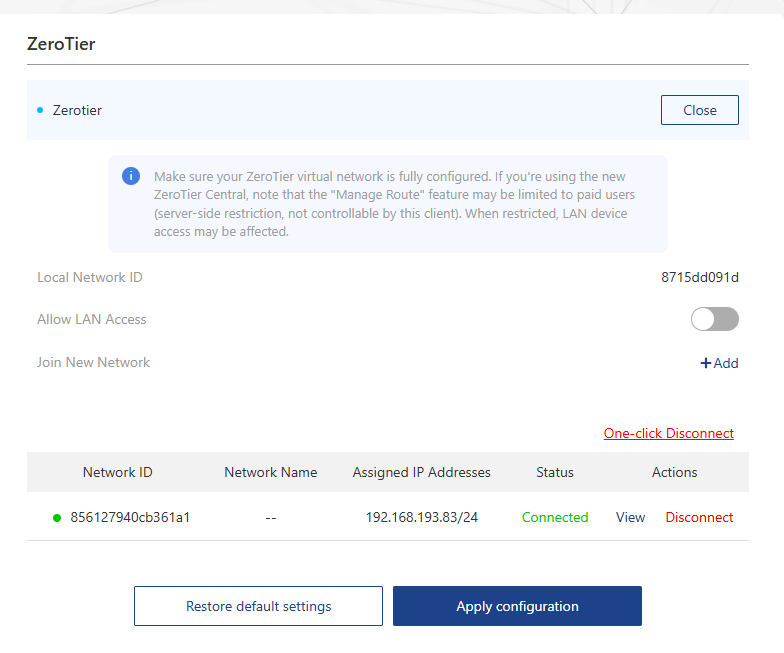Click the Apply configuration button
The width and height of the screenshot is (784, 653).
517,606
